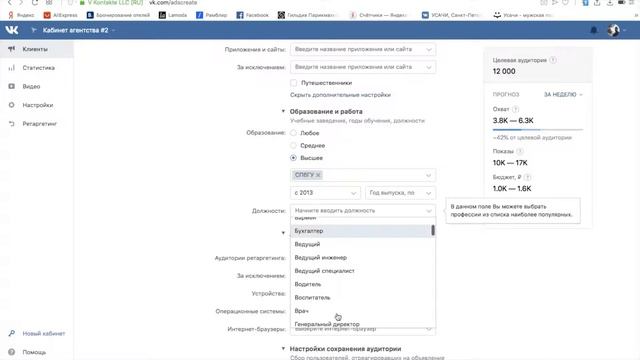Click the Facebook bookmark icon

(240, 15)
